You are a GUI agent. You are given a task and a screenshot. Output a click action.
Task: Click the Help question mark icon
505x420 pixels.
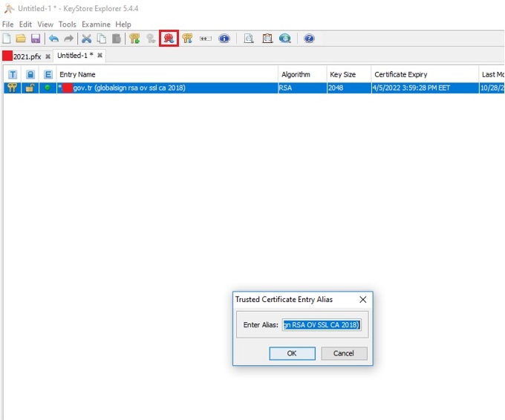[x=309, y=39]
